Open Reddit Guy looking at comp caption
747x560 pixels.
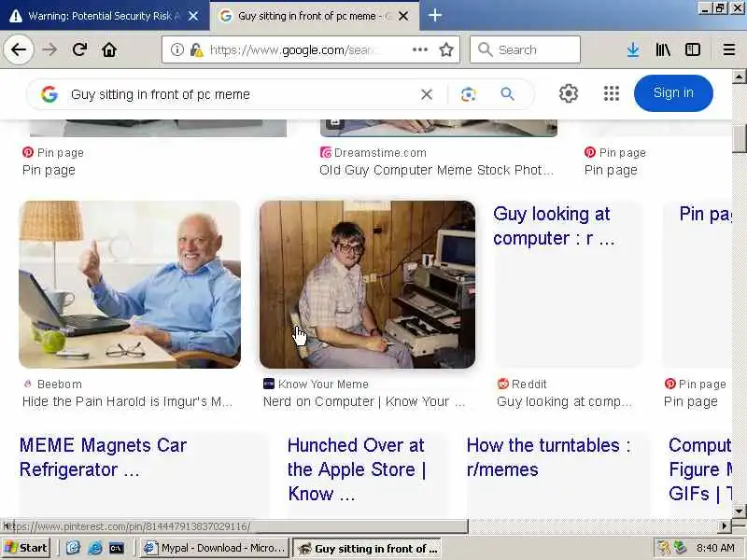pyautogui.click(x=565, y=401)
